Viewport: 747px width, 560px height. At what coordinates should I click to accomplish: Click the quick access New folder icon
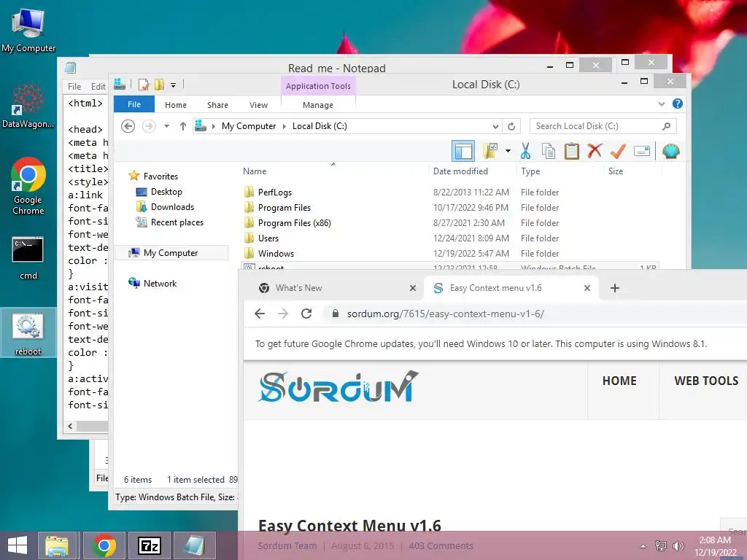(x=160, y=85)
